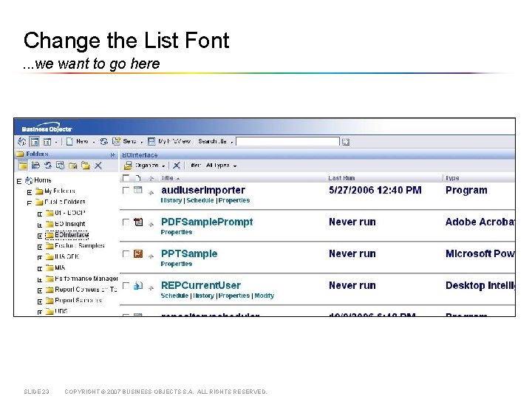Click the Home globe icon in top toolbar
The image size is (532, 399).
[x=21, y=141]
